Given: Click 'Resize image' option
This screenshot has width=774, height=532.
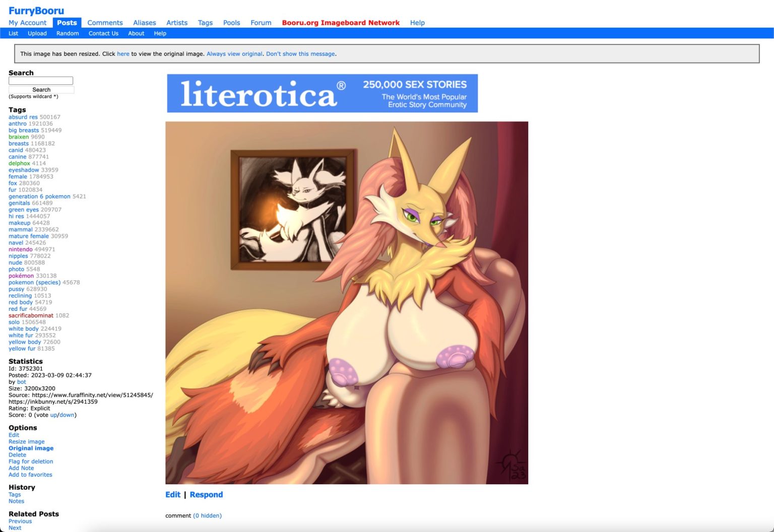Looking at the screenshot, I should [27, 442].
